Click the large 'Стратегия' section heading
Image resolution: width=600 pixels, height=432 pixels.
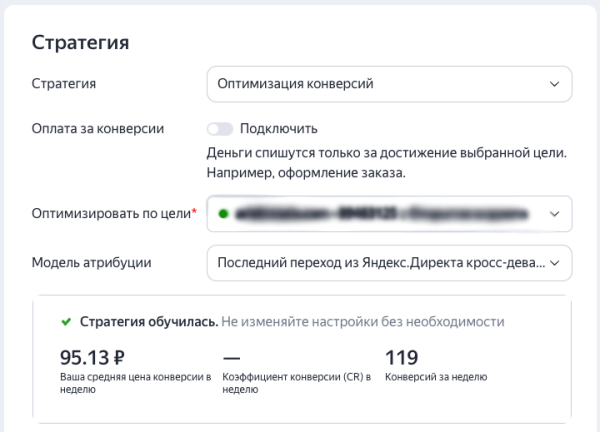pyautogui.click(x=80, y=43)
